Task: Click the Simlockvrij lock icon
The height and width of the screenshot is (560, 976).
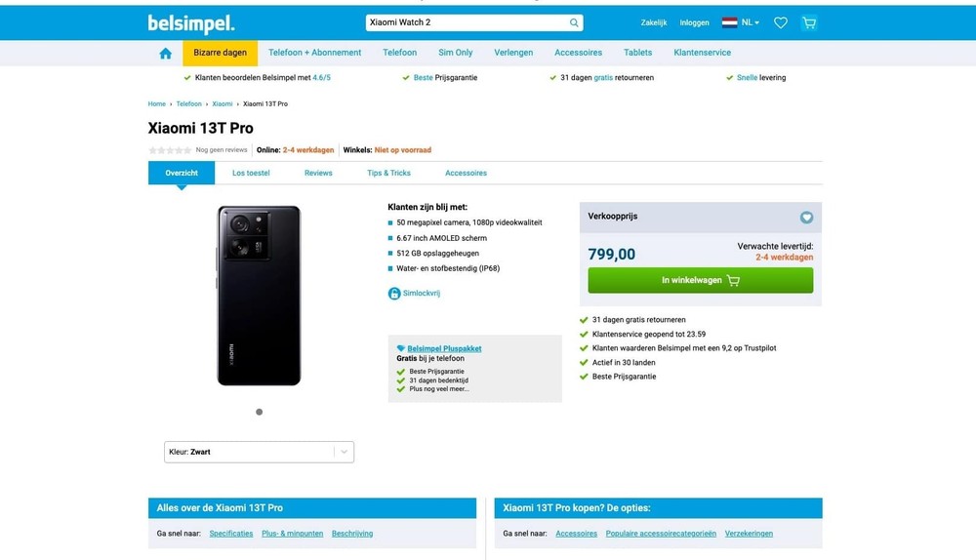Action: tap(394, 294)
